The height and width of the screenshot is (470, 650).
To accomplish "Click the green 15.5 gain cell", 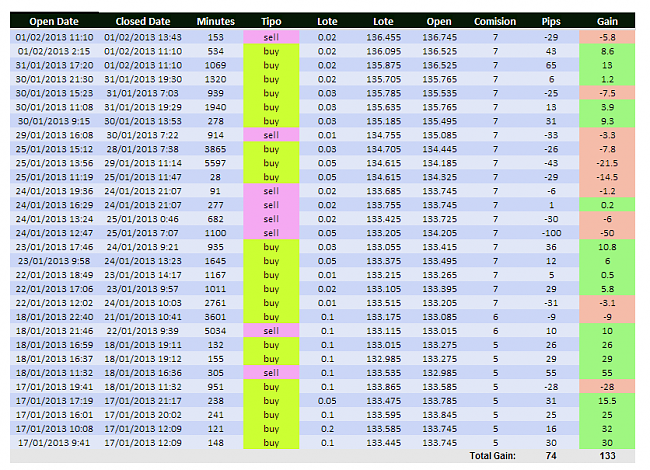I will [607, 400].
